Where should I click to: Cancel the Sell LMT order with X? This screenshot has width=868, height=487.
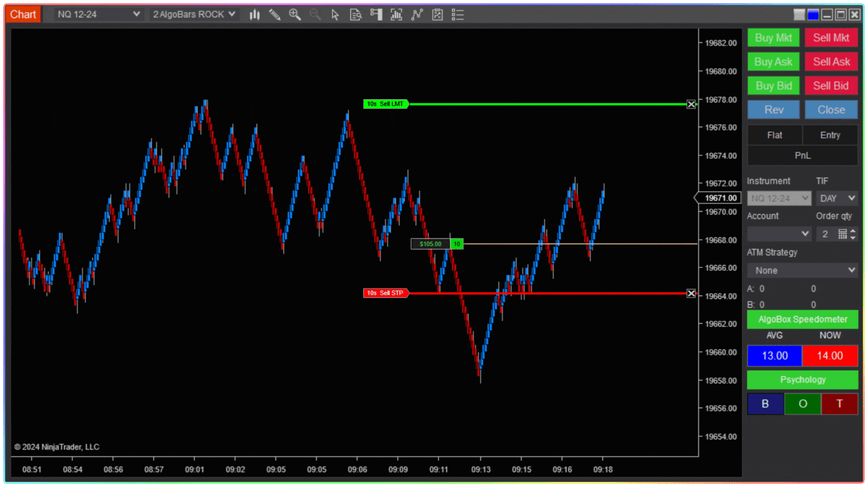tap(691, 104)
